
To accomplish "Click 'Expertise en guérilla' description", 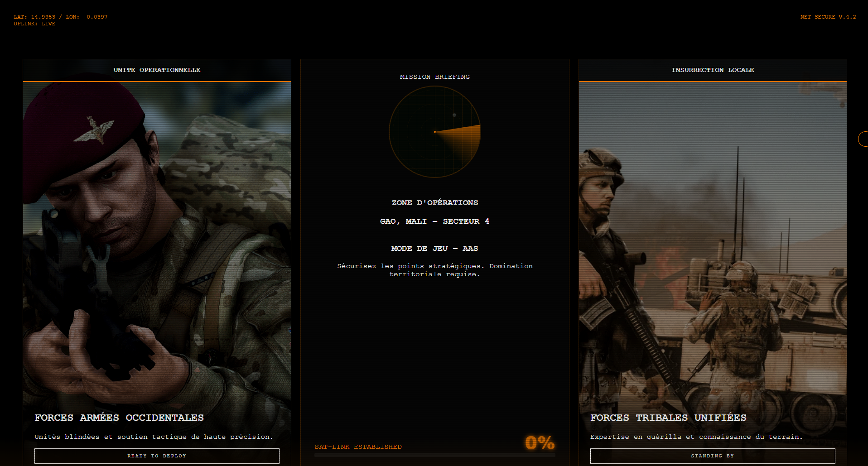I will tap(696, 437).
